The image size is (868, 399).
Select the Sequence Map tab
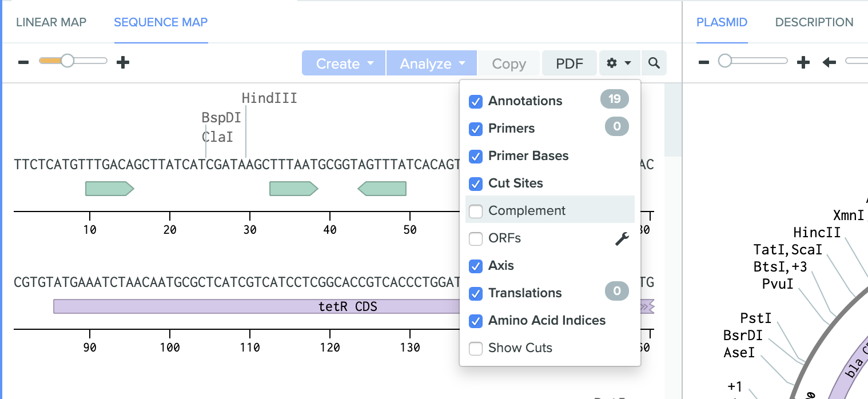(161, 22)
